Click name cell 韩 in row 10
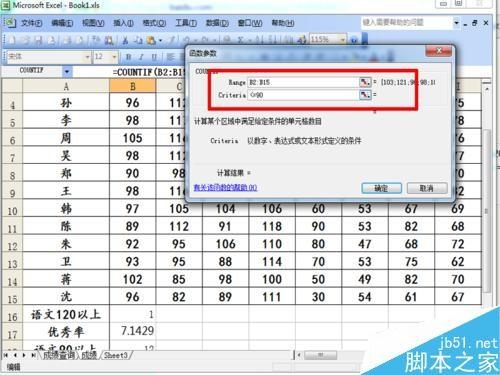Screen dimensions: 500x375 tap(66, 209)
